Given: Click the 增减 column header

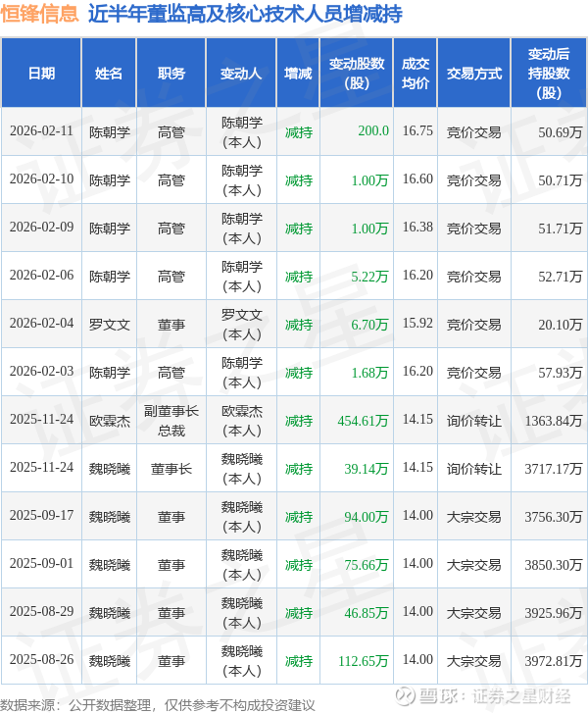Looking at the screenshot, I should [x=298, y=74].
